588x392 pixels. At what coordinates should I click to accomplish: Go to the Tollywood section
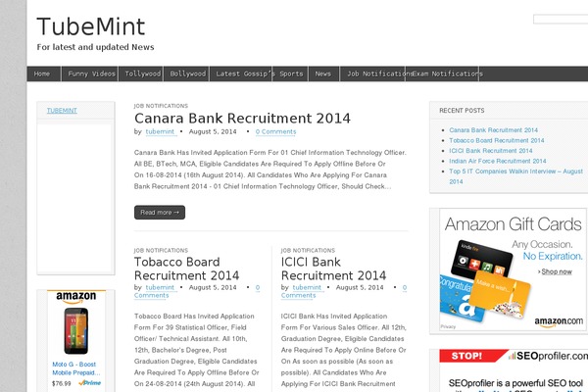141,73
